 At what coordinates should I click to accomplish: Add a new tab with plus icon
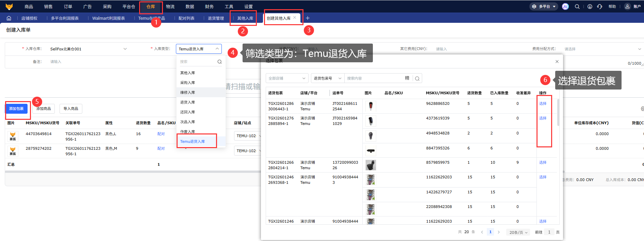[x=308, y=18]
